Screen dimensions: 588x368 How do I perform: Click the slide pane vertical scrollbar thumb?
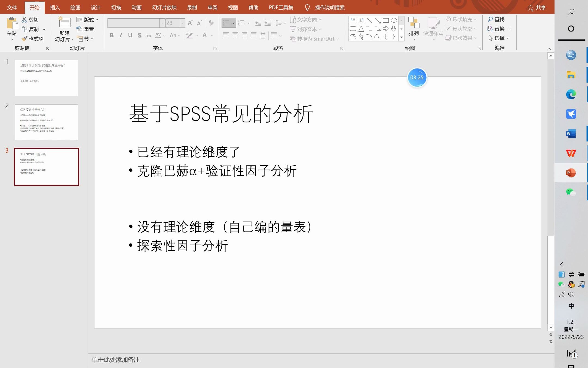(551, 279)
